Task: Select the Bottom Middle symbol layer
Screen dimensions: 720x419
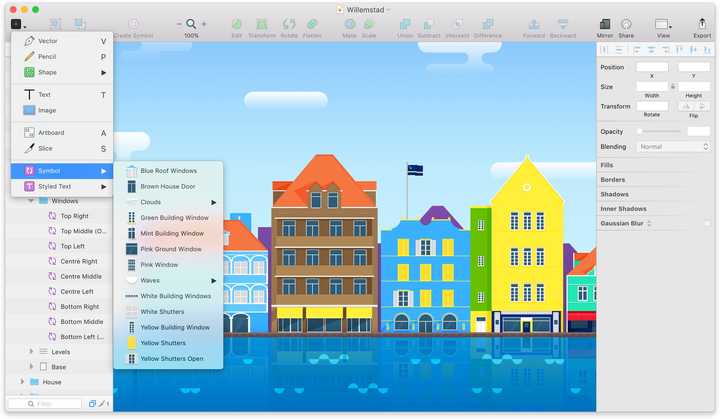Action: pyautogui.click(x=82, y=322)
